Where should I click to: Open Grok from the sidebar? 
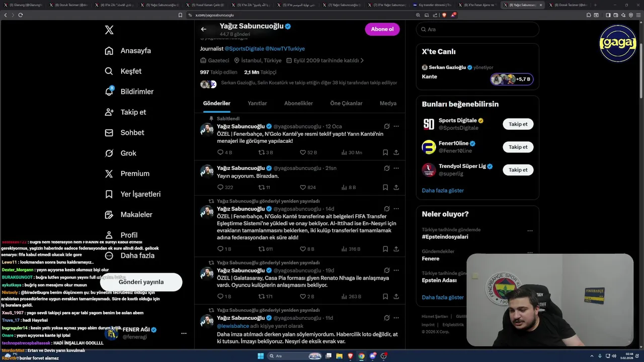click(x=120, y=153)
